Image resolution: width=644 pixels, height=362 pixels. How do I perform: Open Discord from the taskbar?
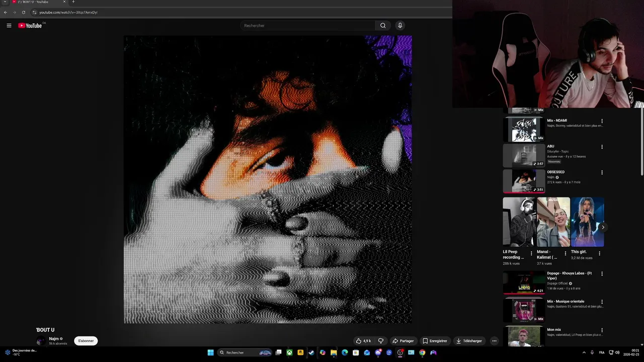(378, 352)
